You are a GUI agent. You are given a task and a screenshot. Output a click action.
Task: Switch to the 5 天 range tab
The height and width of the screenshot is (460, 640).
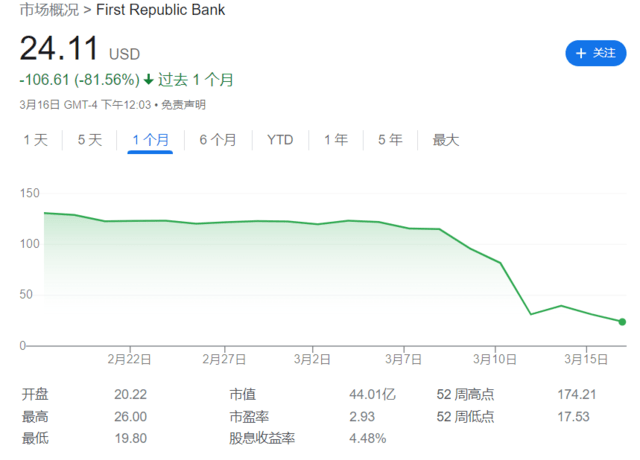pos(90,140)
